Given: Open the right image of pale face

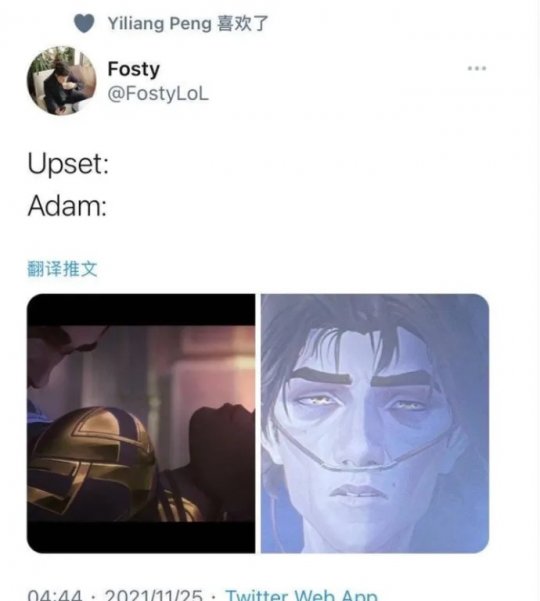Looking at the screenshot, I should coord(375,424).
